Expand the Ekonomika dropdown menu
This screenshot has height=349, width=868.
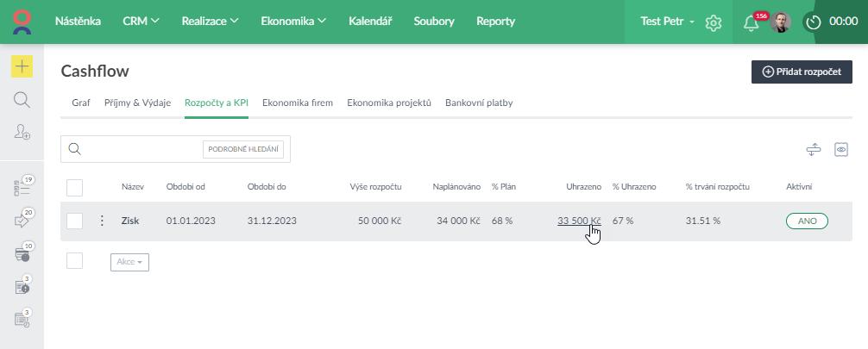[293, 22]
